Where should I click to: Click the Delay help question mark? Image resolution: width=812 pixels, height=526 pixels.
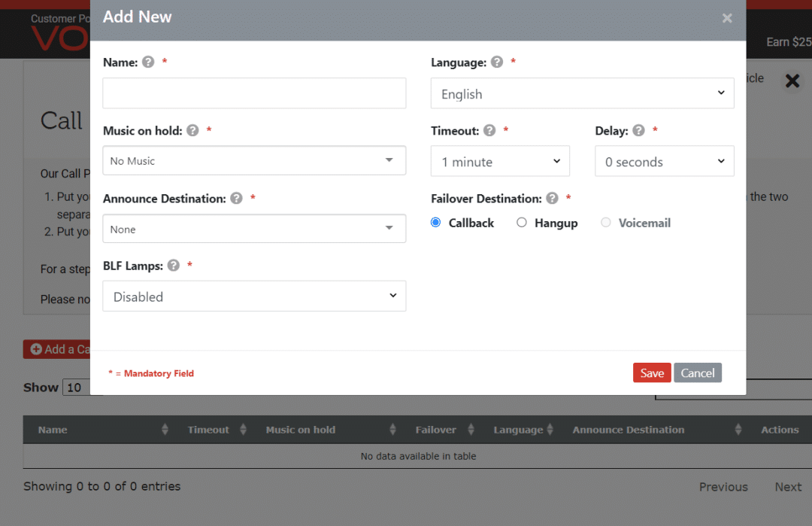click(638, 130)
